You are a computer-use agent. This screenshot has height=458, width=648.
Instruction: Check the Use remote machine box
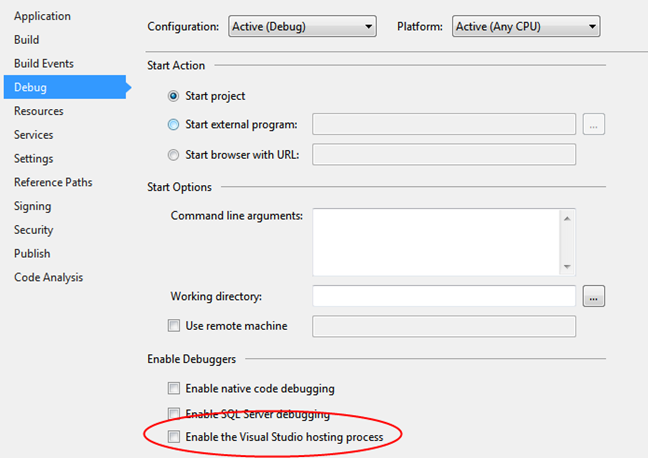174,326
